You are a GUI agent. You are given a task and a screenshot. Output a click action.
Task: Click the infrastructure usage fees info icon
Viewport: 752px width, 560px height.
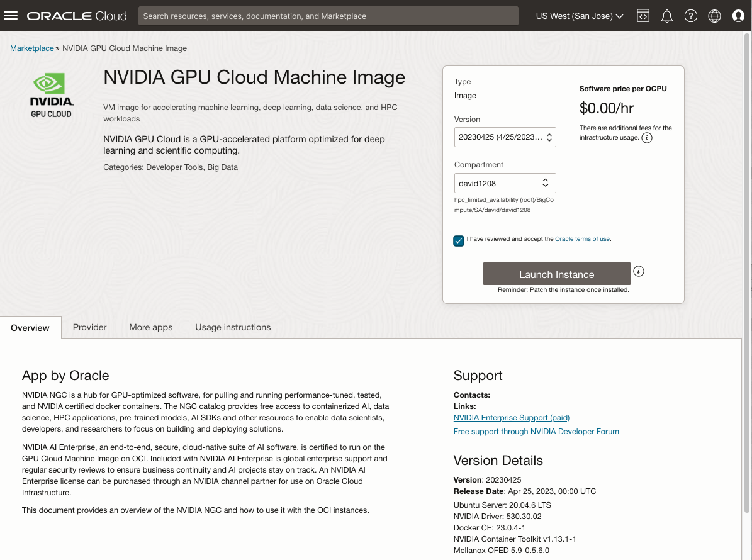click(x=649, y=137)
